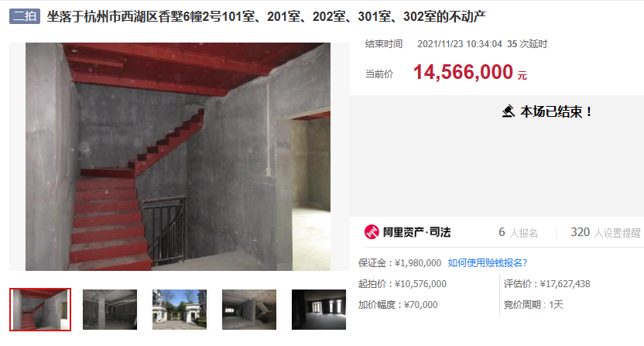Click the 阿里资产 red logo icon
Viewport: 644px width, 346px height.
pos(372,232)
